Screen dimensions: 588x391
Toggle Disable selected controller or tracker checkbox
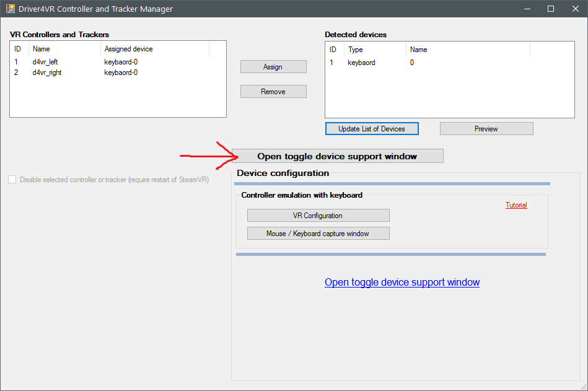point(12,180)
